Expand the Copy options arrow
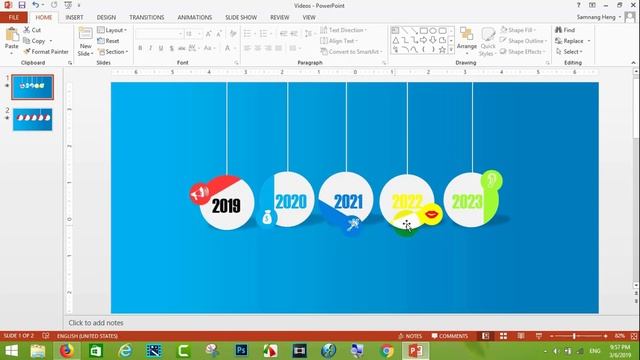Screen dimensions: 640x360 [51, 41]
